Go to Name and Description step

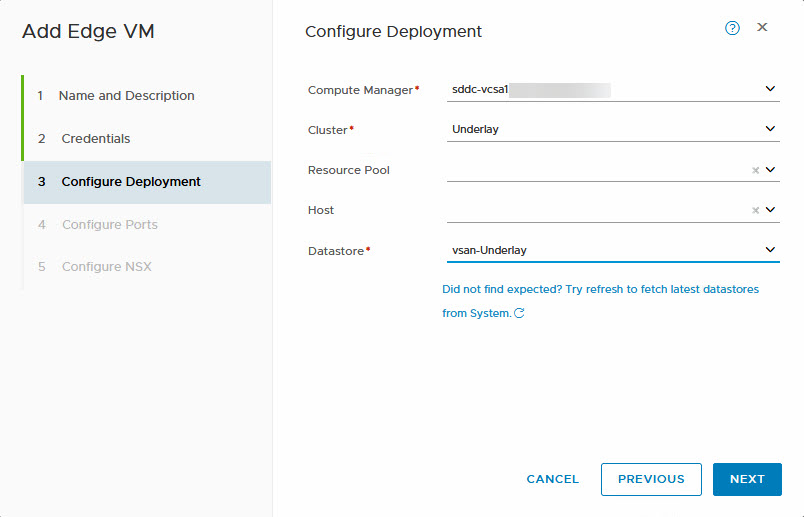coord(126,96)
